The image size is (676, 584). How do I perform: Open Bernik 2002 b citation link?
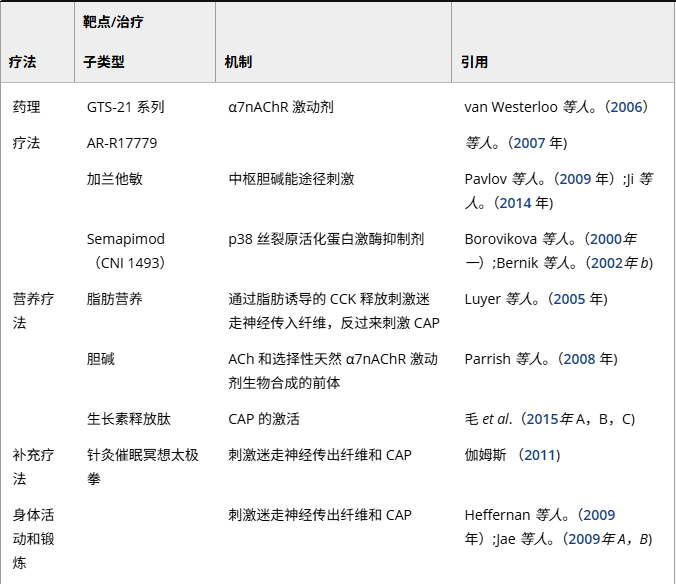(607, 262)
